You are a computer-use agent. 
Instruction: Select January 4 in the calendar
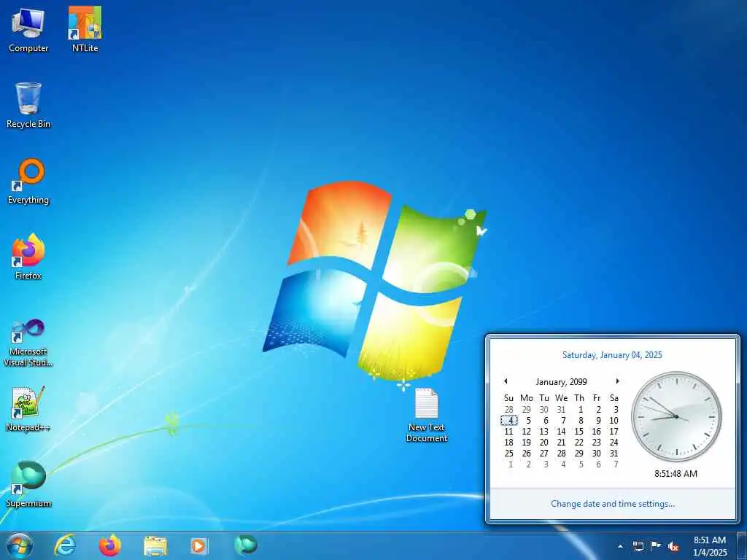pyautogui.click(x=509, y=421)
